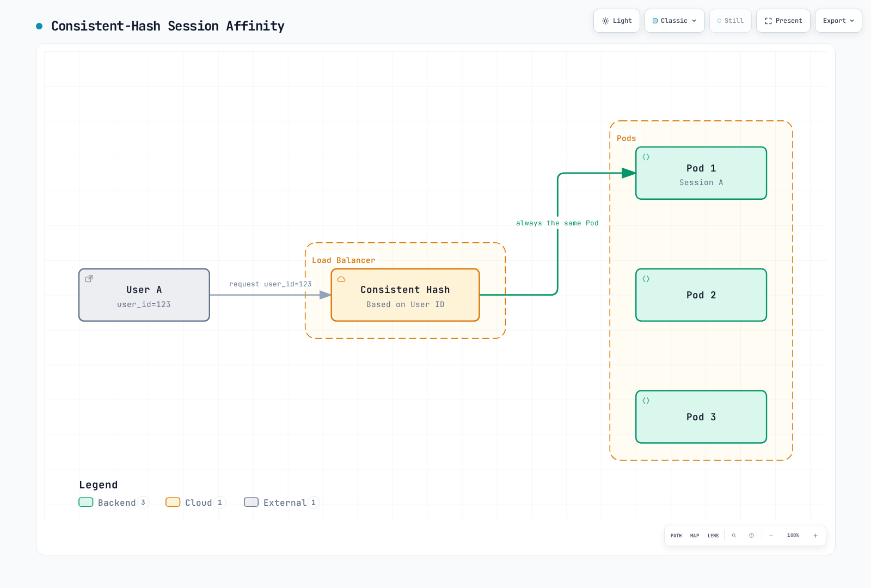The height and width of the screenshot is (588, 871).
Task: Click the orange Cloud legend swatch
Action: pos(173,502)
